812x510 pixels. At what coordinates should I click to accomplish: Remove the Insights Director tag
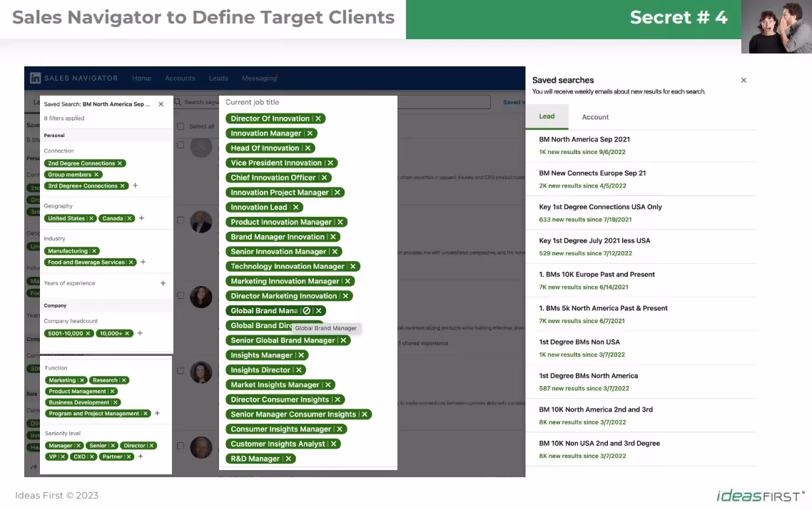tap(299, 369)
